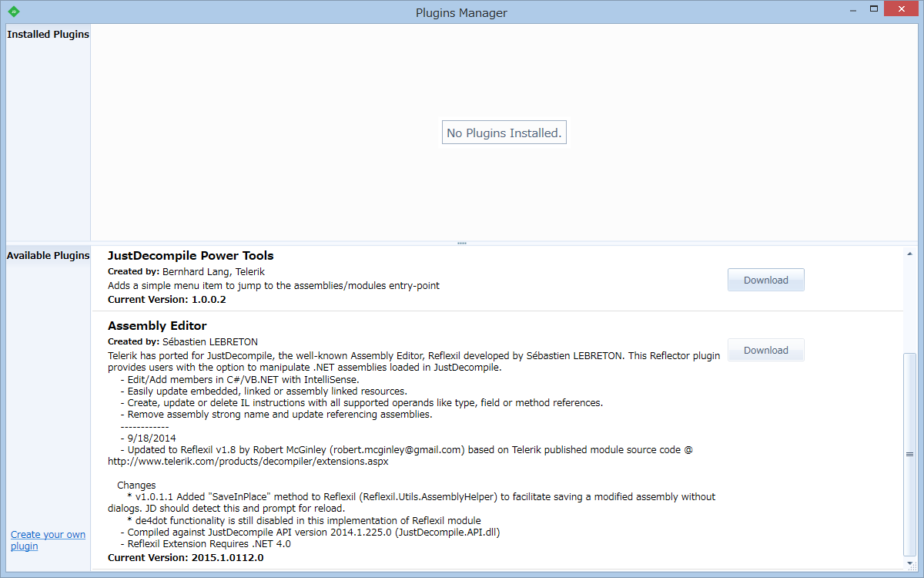Viewport: 924px width, 578px height.
Task: Click the scroll up arrow of Available Plugins
Action: [x=909, y=254]
